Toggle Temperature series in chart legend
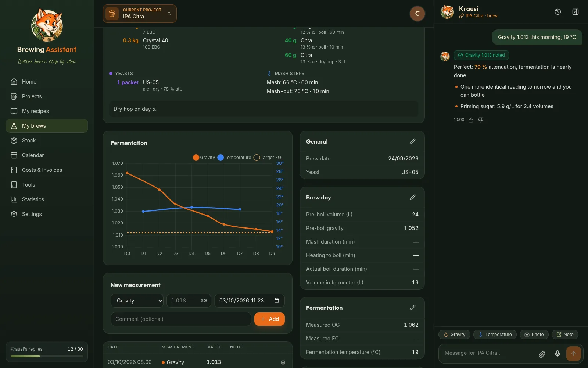The image size is (588, 368). 234,158
